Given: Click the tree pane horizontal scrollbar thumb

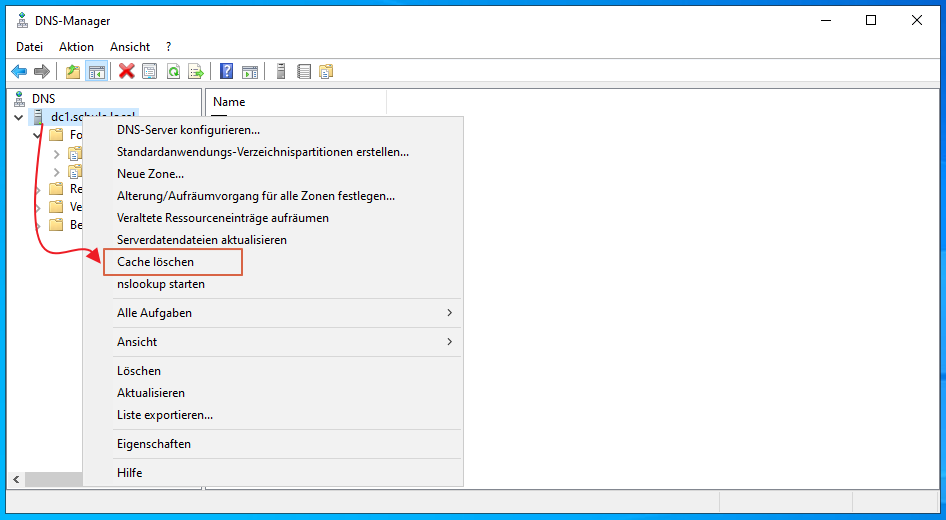Looking at the screenshot, I should pos(54,480).
